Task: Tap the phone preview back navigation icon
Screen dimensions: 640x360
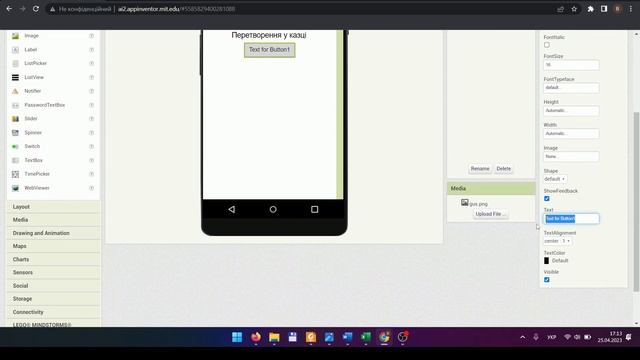Action: click(231, 209)
